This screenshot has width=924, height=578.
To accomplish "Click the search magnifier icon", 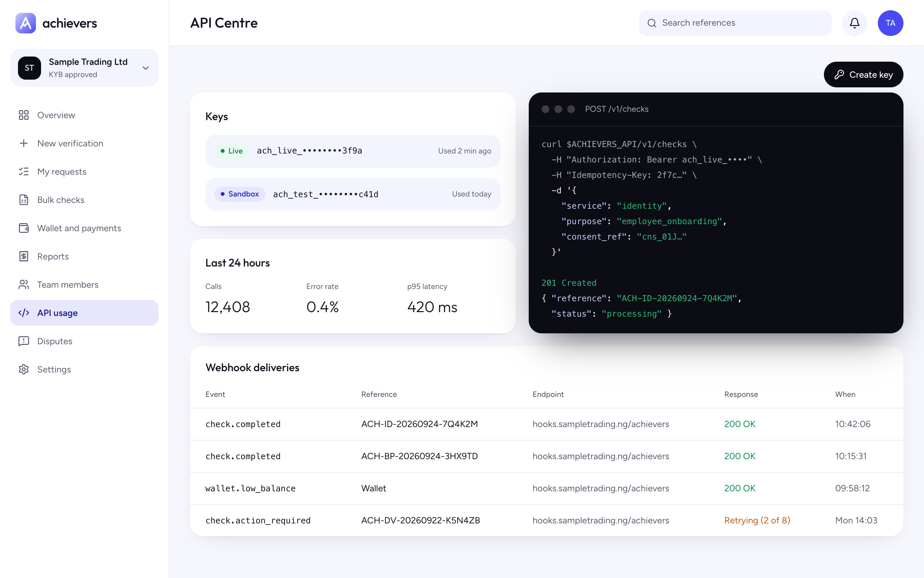I will [652, 23].
